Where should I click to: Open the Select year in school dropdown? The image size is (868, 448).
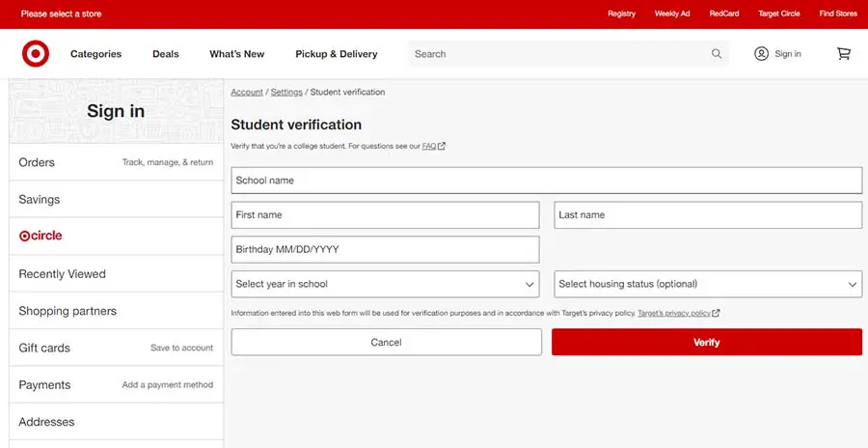coord(385,284)
